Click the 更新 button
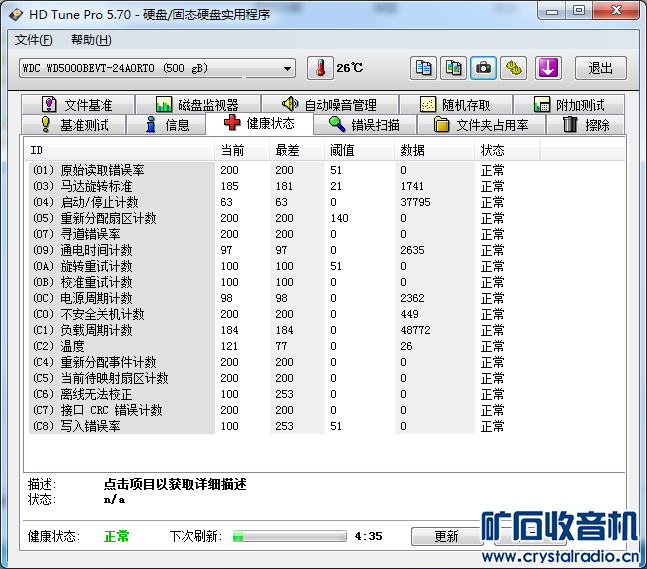The width and height of the screenshot is (647, 569). click(x=446, y=536)
